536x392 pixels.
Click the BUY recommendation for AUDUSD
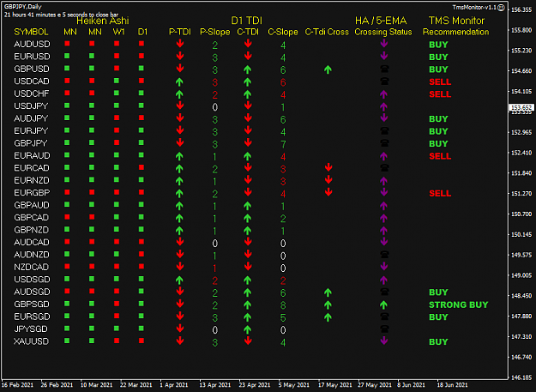point(438,45)
